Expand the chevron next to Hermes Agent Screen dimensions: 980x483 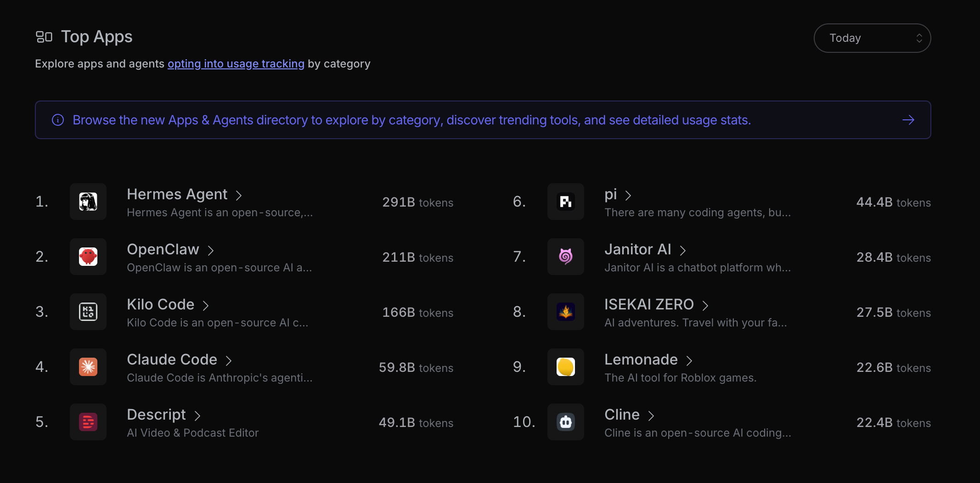coord(239,195)
